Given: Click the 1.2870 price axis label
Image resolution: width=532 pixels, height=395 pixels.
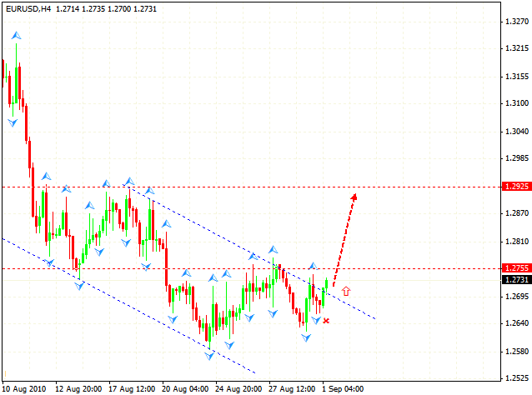Looking at the screenshot, I should click(517, 213).
